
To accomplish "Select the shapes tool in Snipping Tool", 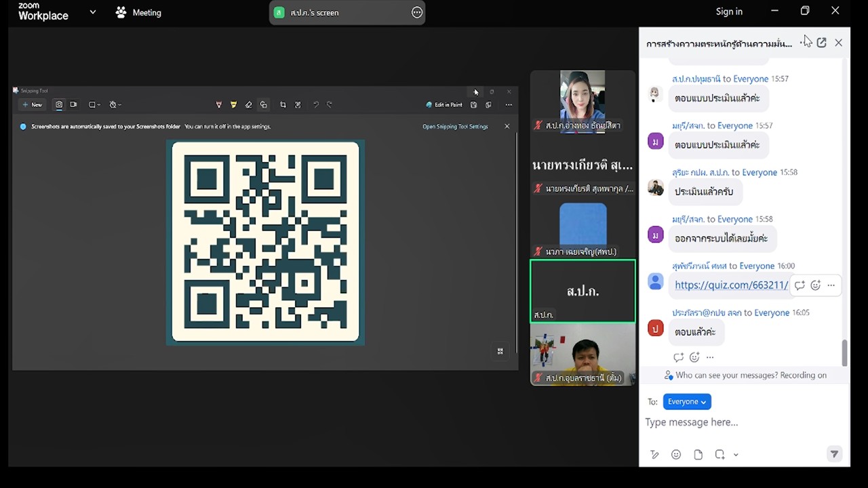I will (264, 104).
